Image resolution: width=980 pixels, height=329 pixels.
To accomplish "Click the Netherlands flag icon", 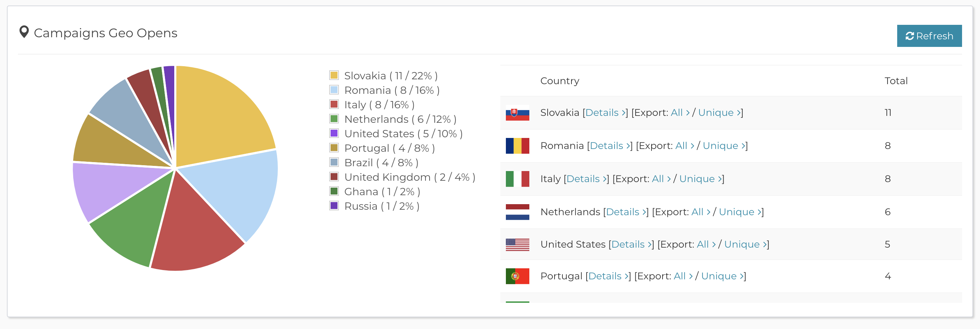I will [x=517, y=212].
